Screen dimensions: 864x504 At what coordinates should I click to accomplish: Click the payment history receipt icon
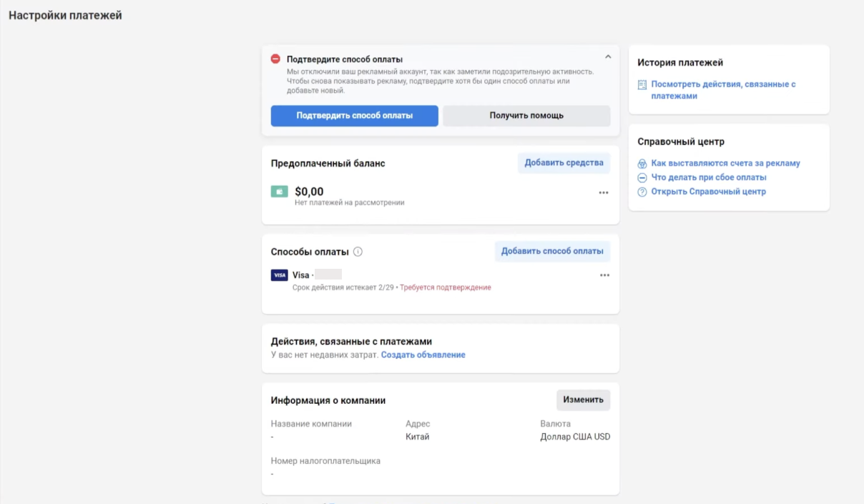pos(642,85)
